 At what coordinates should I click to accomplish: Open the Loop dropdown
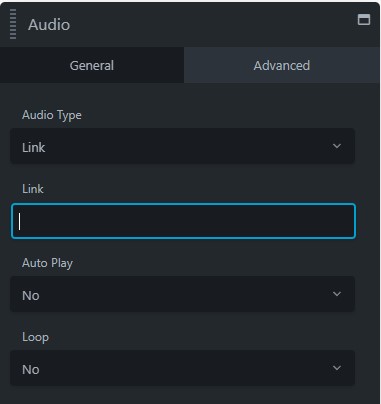tap(183, 368)
